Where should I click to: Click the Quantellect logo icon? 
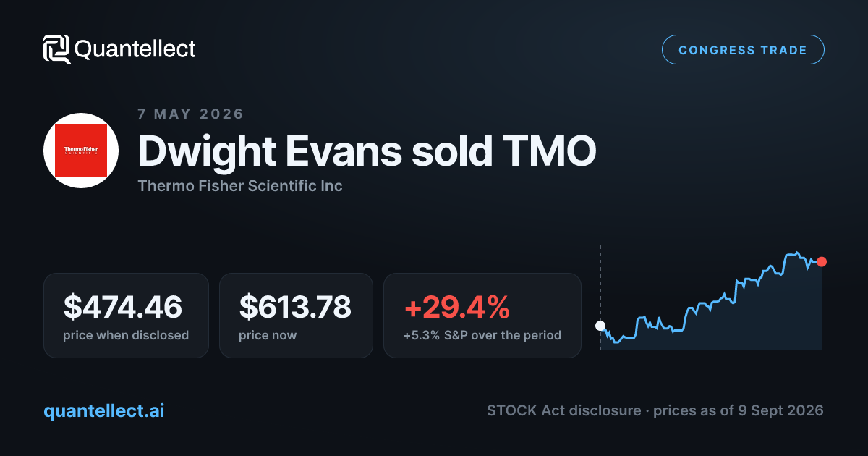(x=56, y=49)
